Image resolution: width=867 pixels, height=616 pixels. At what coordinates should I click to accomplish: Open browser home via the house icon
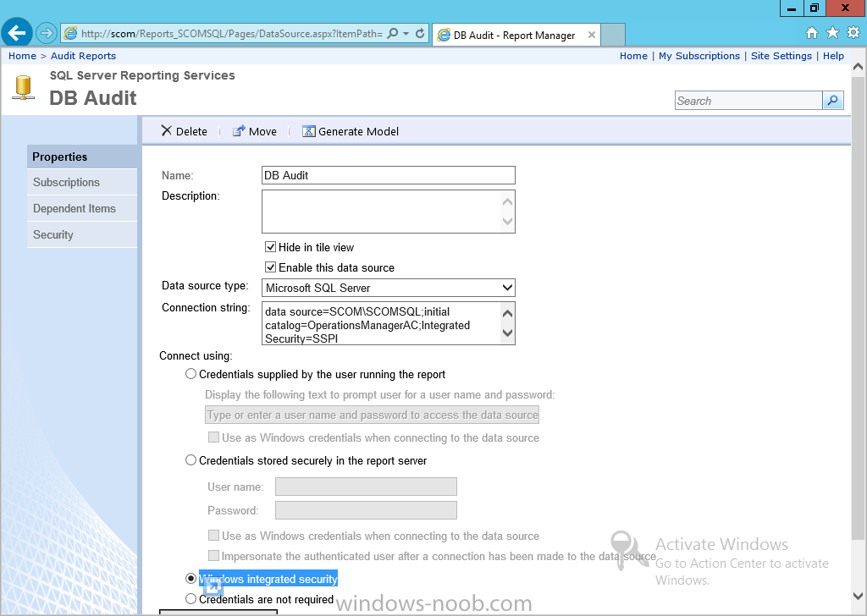[811, 33]
